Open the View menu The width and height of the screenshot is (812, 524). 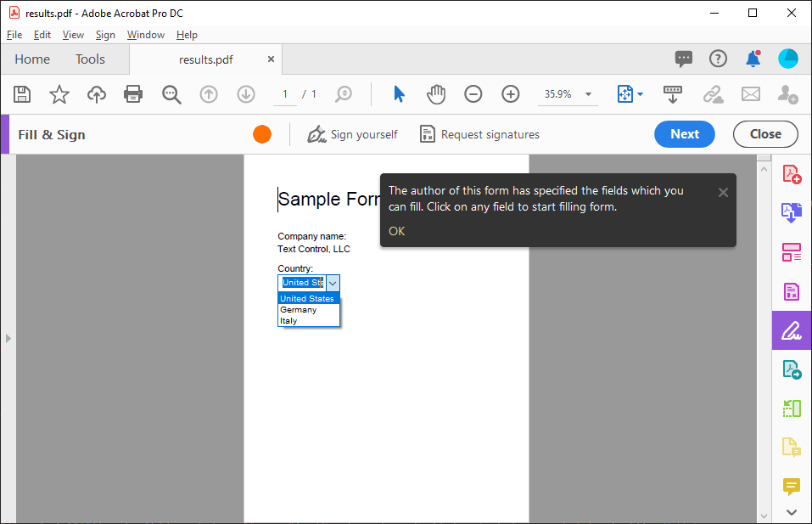73,35
